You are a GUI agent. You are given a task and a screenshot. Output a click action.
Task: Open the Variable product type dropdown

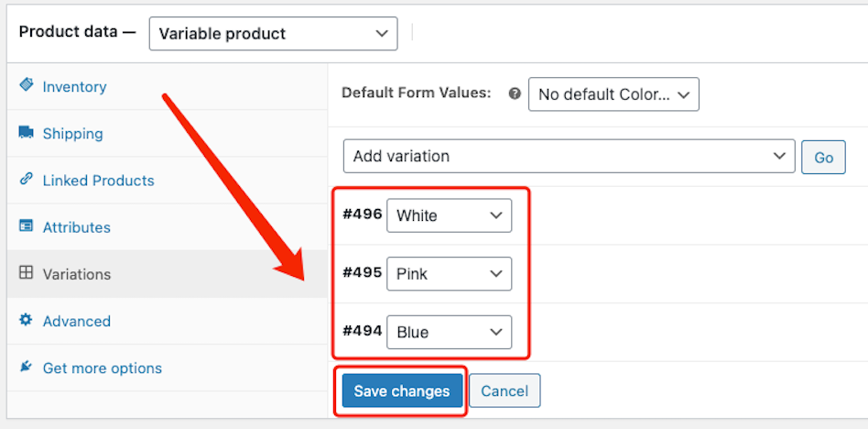click(x=274, y=34)
